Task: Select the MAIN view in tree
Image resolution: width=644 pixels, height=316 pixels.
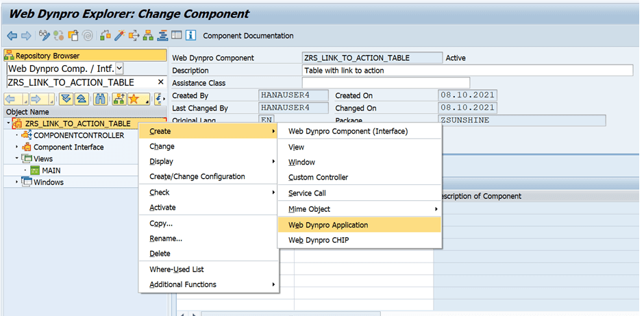Action: point(51,170)
